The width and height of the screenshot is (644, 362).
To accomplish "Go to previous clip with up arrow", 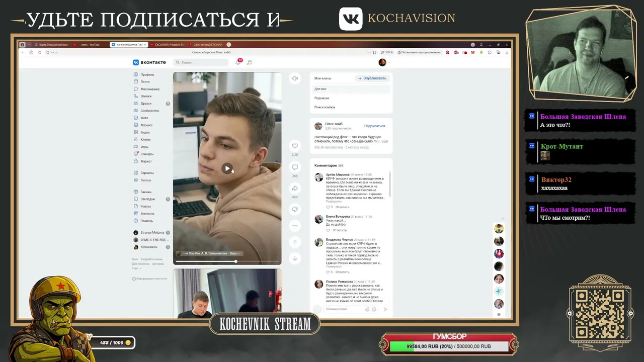I will 295,242.
